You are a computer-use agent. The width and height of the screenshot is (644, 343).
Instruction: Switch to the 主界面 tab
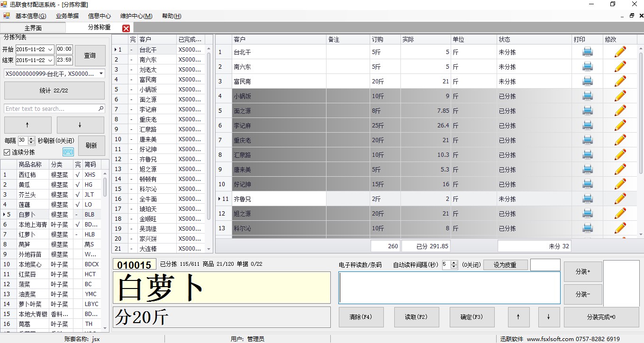click(x=33, y=28)
